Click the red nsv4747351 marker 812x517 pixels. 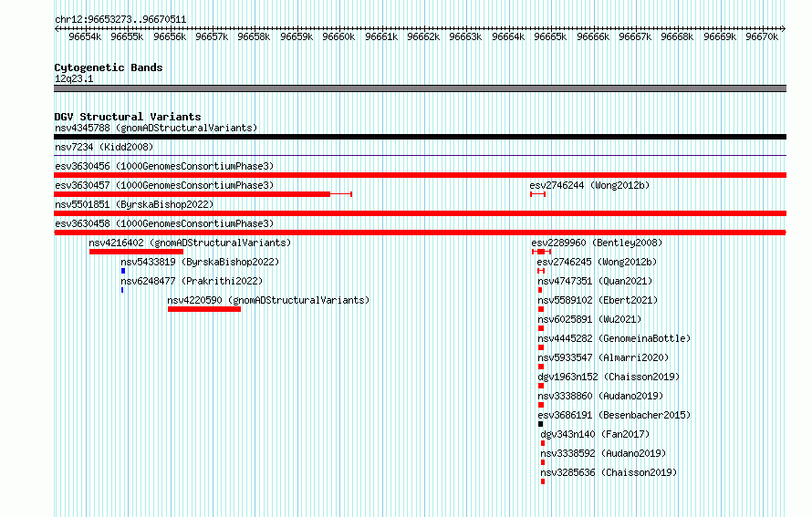coord(540,290)
